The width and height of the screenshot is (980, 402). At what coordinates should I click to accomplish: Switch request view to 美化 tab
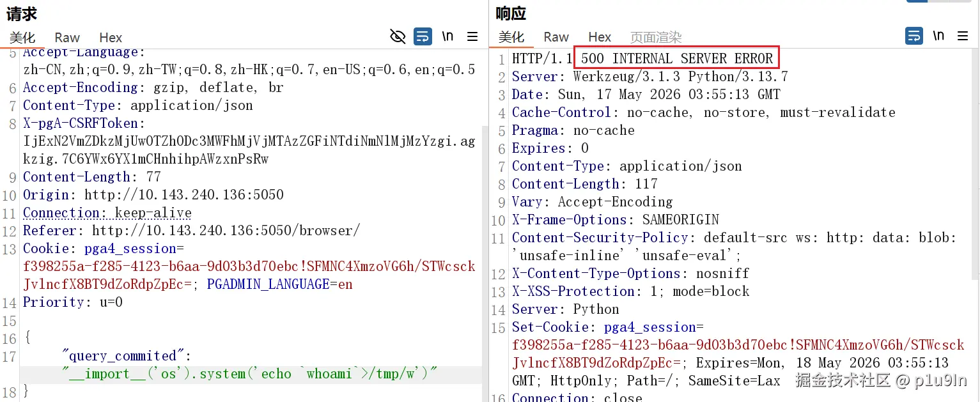22,38
